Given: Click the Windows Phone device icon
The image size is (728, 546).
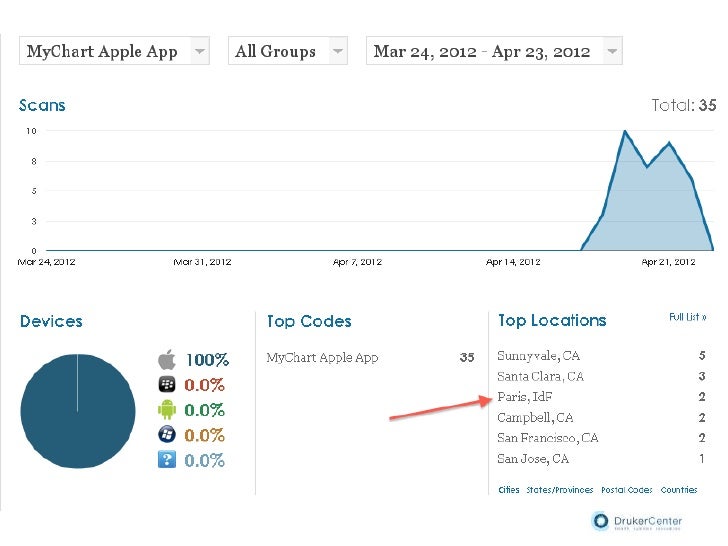Looking at the screenshot, I should [167, 435].
